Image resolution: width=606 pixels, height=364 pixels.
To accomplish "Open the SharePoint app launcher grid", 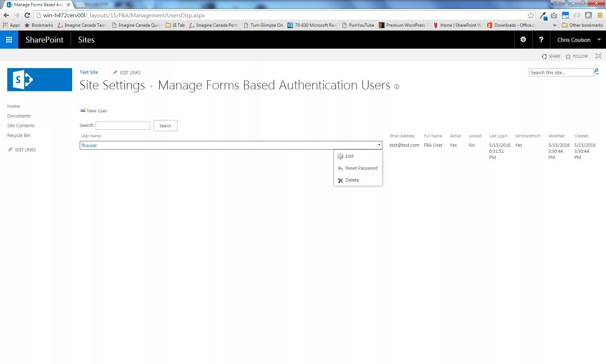I will click(x=9, y=40).
